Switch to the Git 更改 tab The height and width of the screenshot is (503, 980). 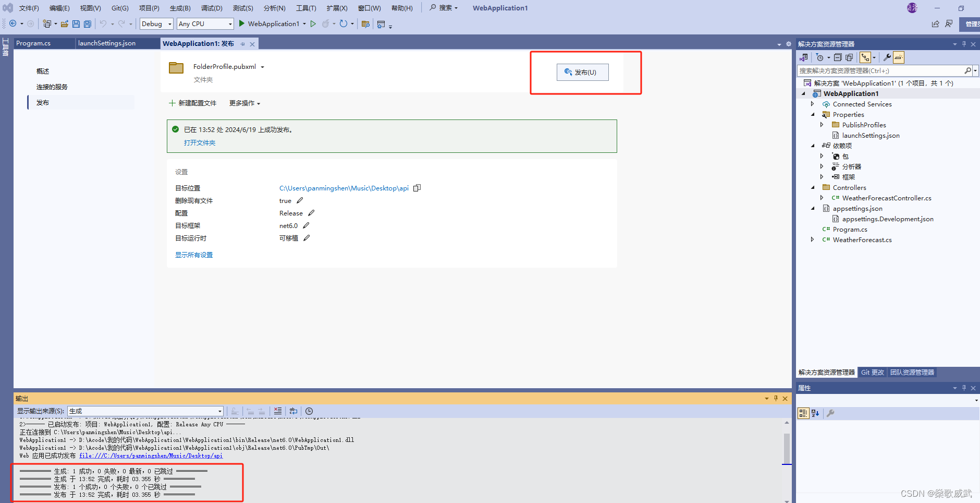point(873,372)
